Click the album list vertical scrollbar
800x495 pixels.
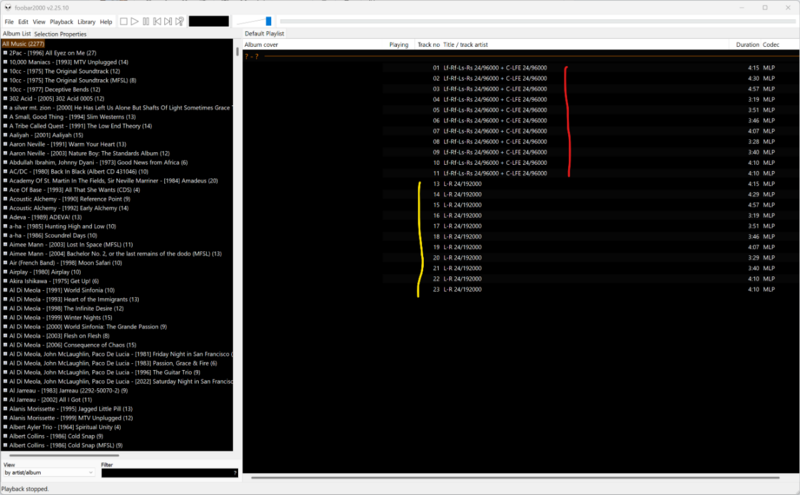(x=237, y=52)
